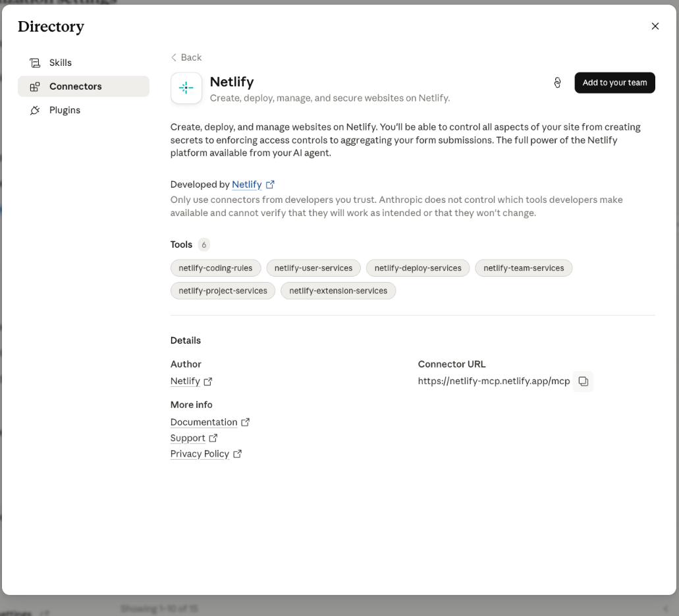Open the Support link
Viewport: 679px width, 616px height.
click(x=188, y=438)
